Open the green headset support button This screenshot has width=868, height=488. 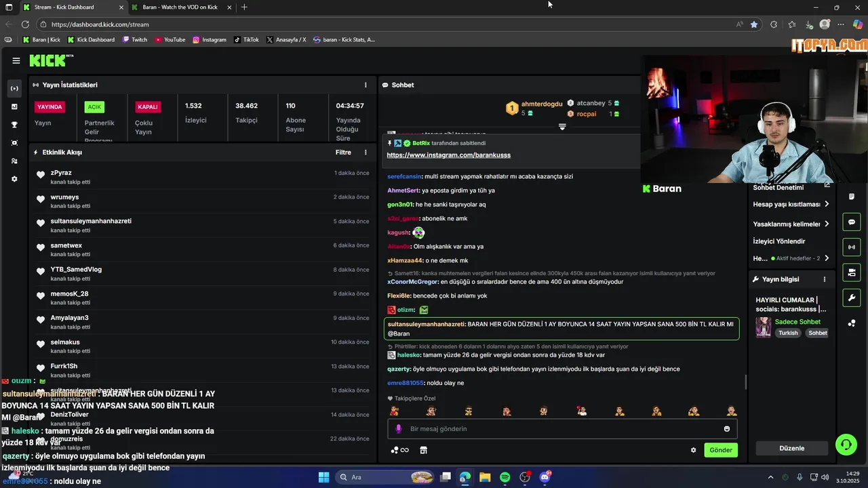coord(846,445)
